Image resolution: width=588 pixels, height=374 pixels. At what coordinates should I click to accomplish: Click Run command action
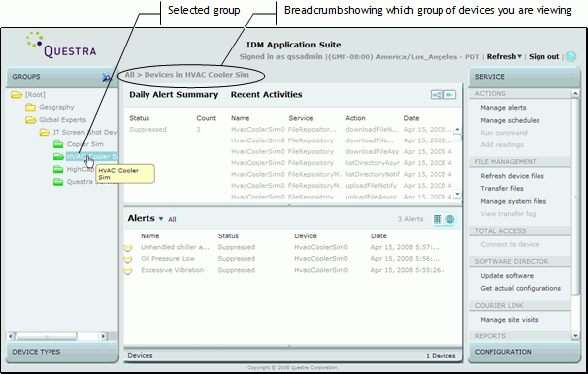tap(504, 133)
